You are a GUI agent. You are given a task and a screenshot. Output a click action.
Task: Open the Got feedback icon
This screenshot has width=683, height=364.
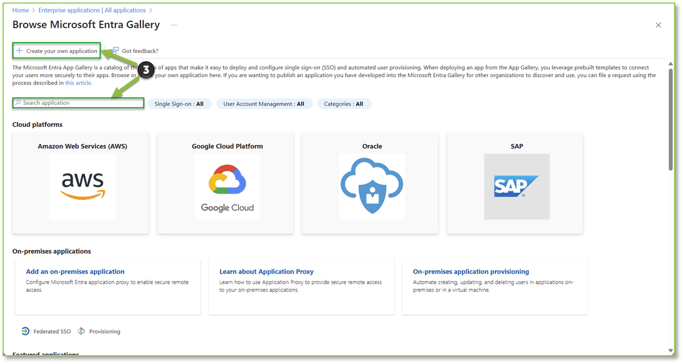coord(115,51)
